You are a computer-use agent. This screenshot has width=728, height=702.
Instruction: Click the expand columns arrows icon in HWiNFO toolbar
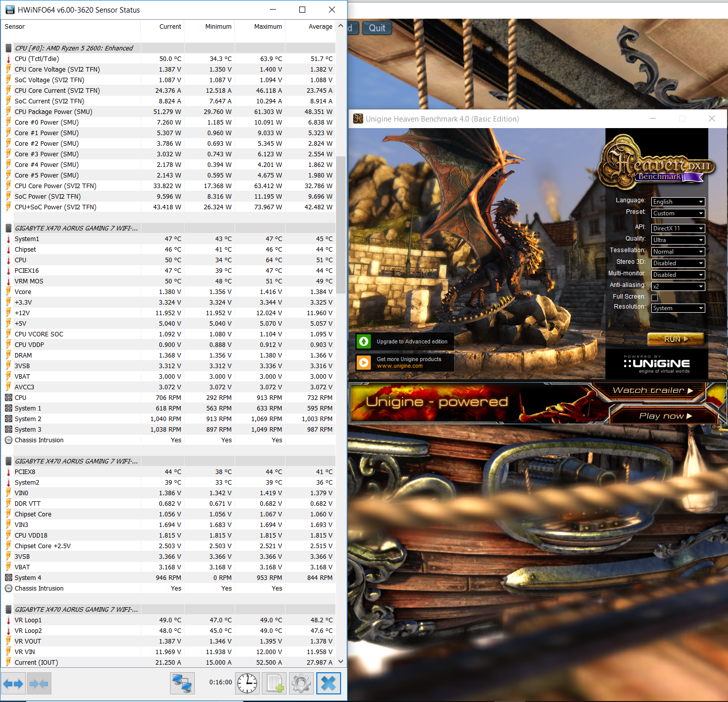pos(13,684)
